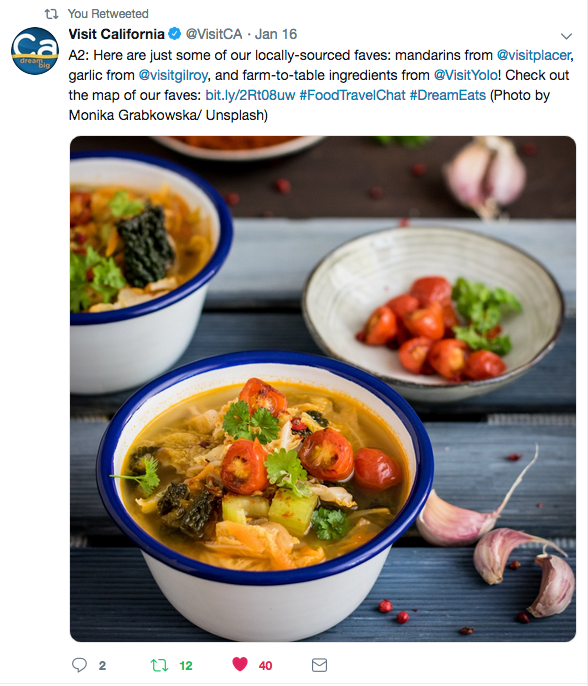
Task: Open the Visit California profile avatar
Action: click(x=35, y=51)
